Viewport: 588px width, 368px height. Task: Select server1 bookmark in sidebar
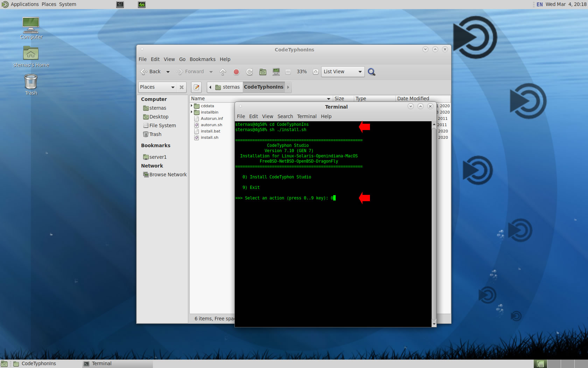pyautogui.click(x=155, y=157)
